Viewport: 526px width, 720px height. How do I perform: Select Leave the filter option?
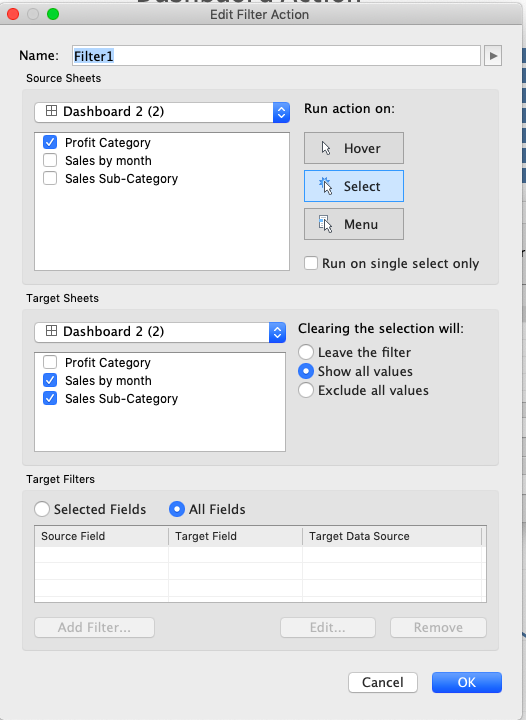pyautogui.click(x=306, y=352)
